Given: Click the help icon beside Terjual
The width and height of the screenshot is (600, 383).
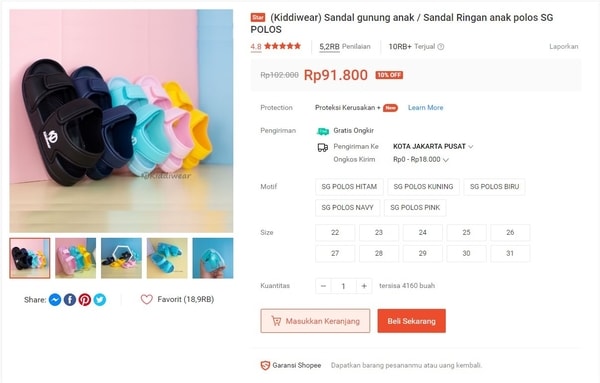Looking at the screenshot, I should (x=441, y=47).
